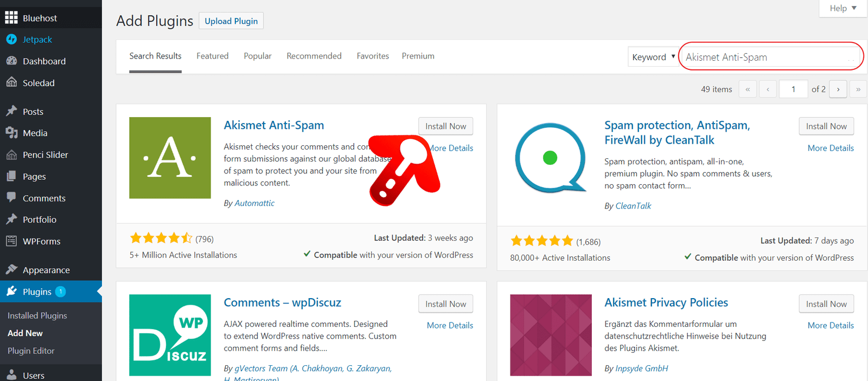
Task: Click the Portfolio pin icon
Action: 11,219
